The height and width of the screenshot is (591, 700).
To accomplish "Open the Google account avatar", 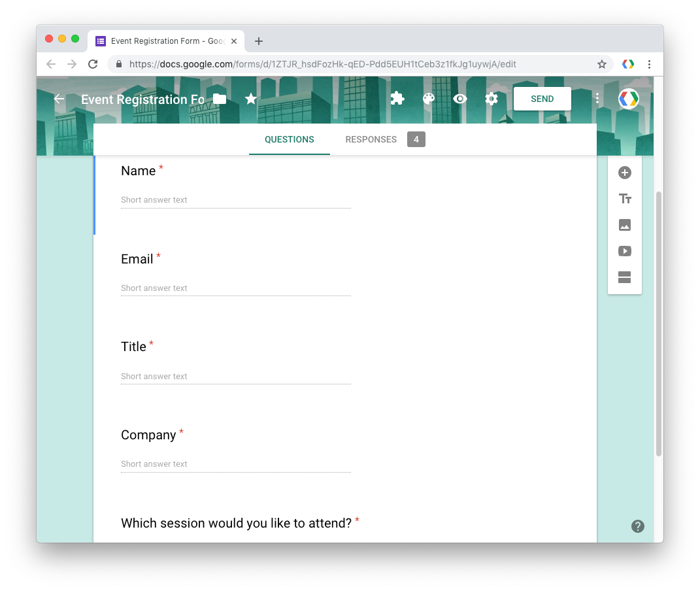I will pos(628,99).
